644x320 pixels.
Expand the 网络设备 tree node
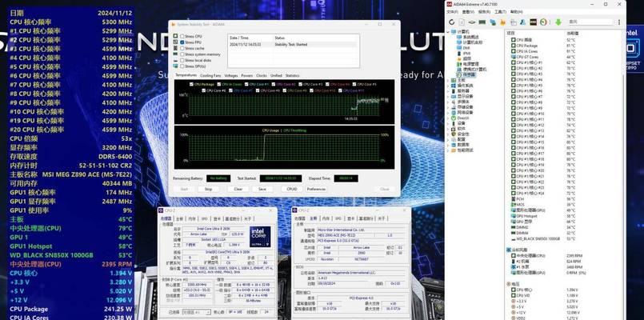pos(448,113)
